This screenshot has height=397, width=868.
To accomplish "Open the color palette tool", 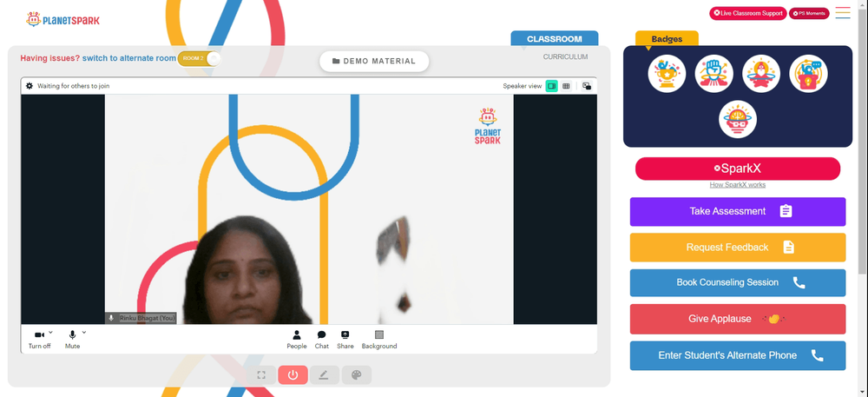I will pyautogui.click(x=357, y=375).
